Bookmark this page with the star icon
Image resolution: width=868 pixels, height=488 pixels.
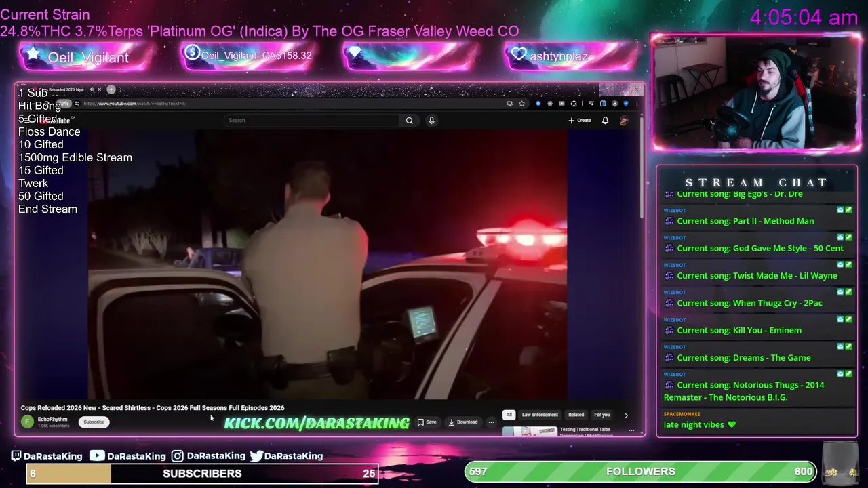tap(521, 104)
